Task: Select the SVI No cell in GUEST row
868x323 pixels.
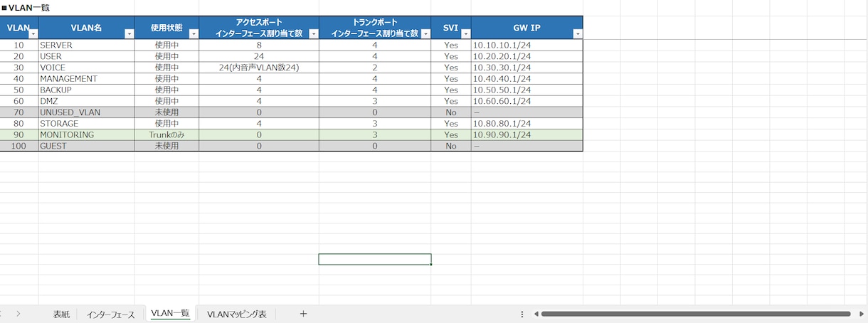Action: pos(450,146)
